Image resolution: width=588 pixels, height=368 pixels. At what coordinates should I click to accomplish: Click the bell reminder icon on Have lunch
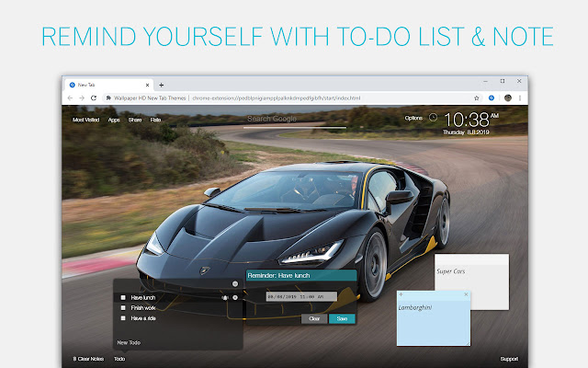[225, 298]
